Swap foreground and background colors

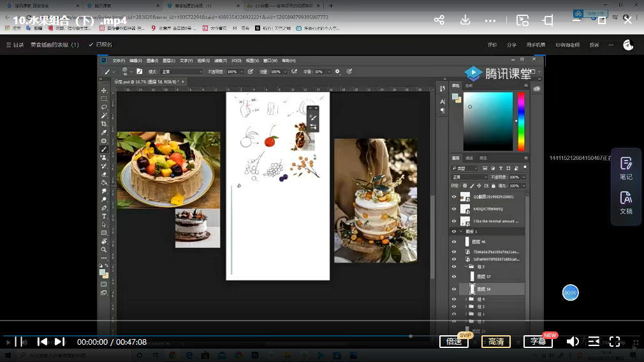pyautogui.click(x=106, y=266)
